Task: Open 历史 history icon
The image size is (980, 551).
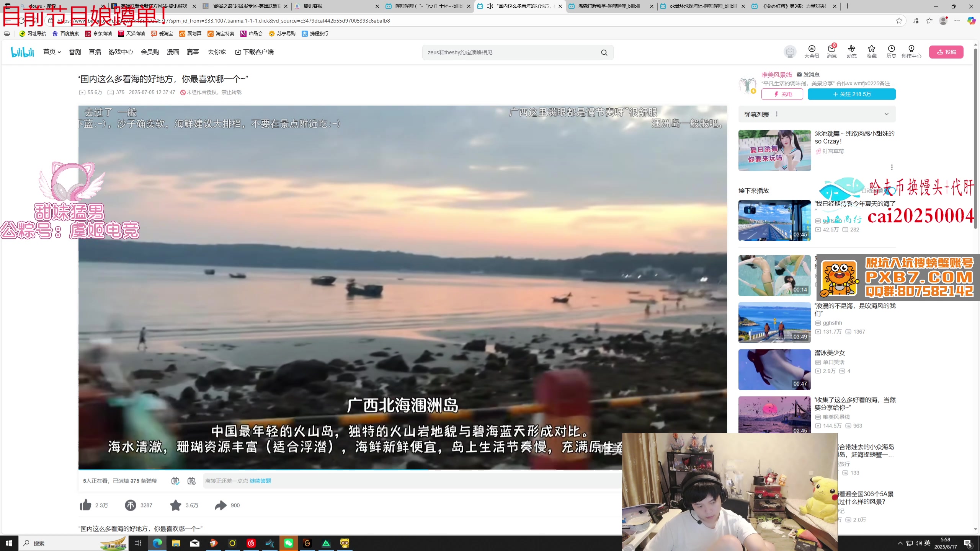Action: 892,52
